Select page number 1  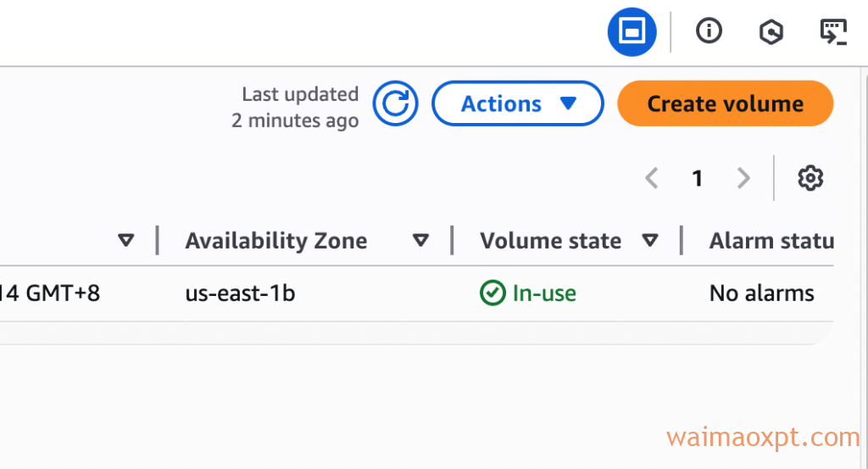(697, 178)
